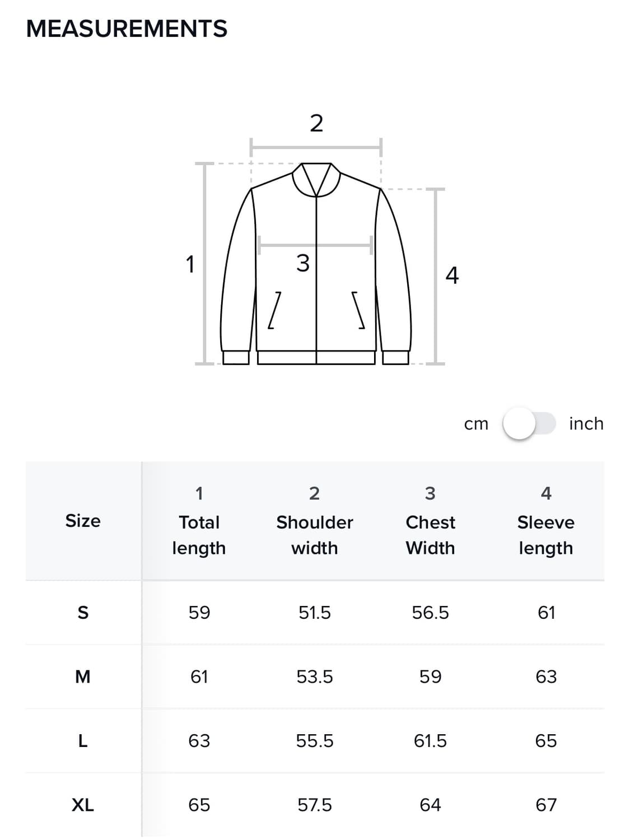Click the MEASUREMENTS heading

(127, 29)
